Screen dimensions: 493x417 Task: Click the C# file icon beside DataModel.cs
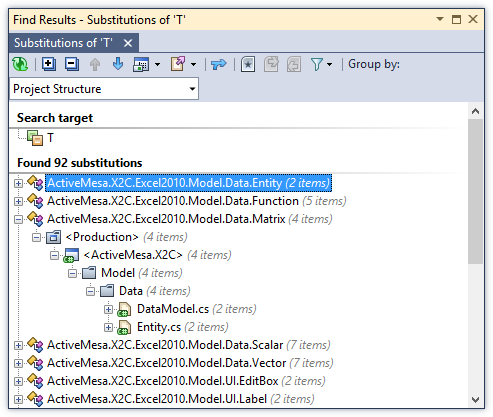tap(124, 309)
